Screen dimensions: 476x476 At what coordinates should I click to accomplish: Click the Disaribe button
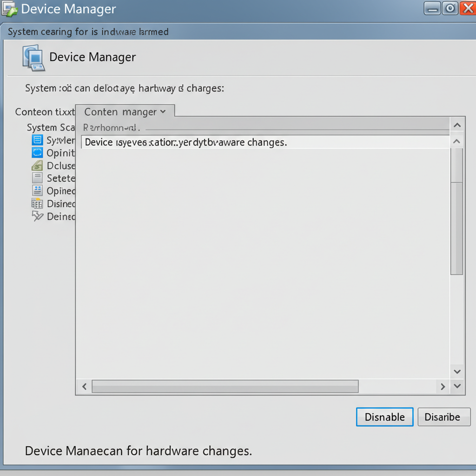444,417
